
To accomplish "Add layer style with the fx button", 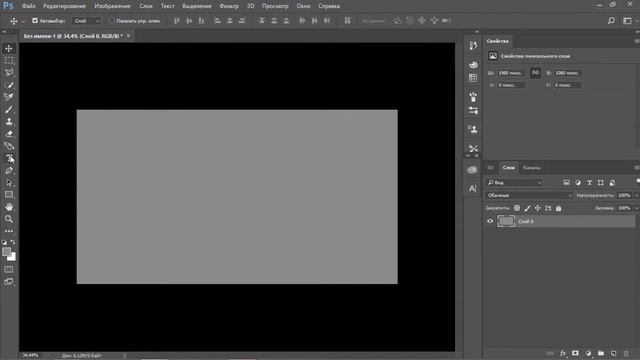I will click(563, 353).
